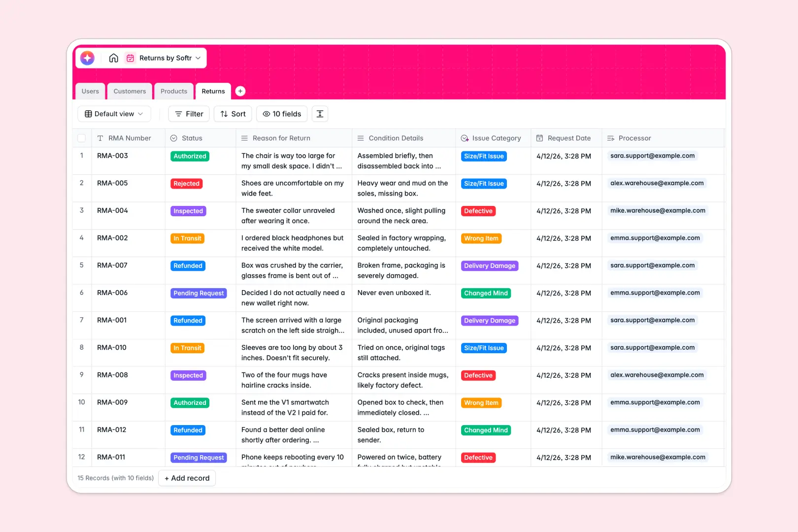Click alex.warehouse@example.com in RMA-005 row
The height and width of the screenshot is (532, 798).
[657, 183]
